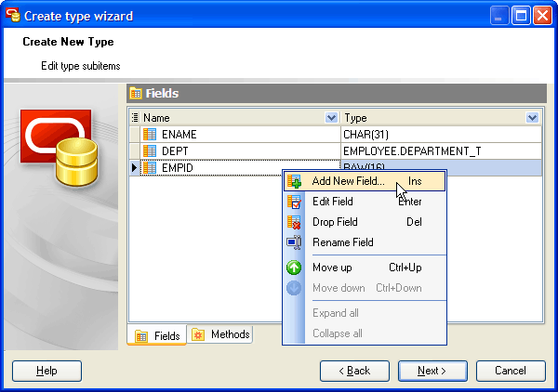Open the Name column filter dropdown
This screenshot has width=558, height=392.
[x=331, y=118]
